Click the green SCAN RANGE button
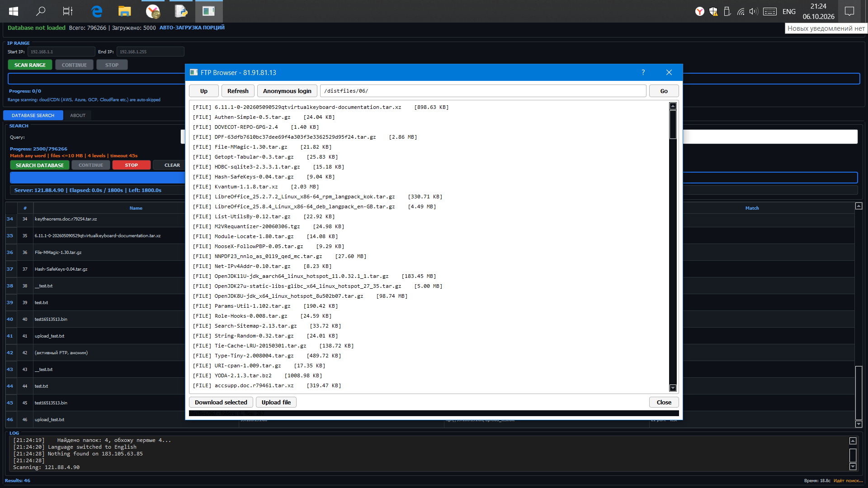868x488 pixels. click(30, 65)
